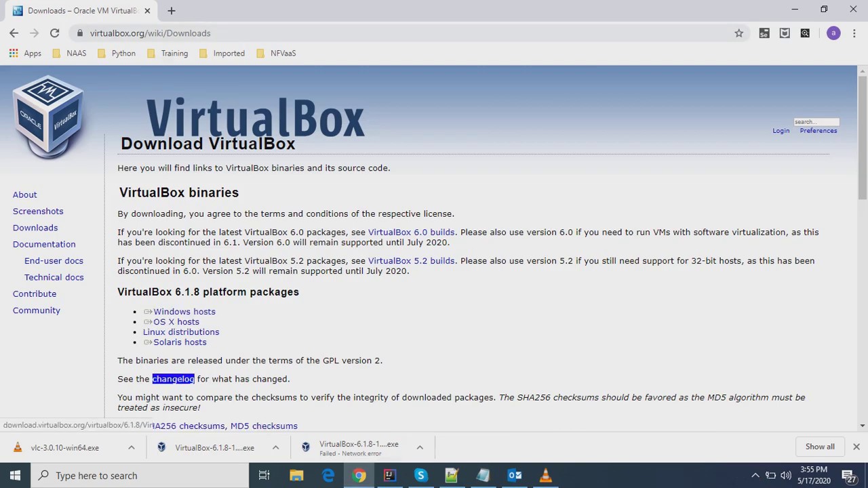This screenshot has height=488, width=868.
Task: Click the volume speaker tray icon
Action: [786, 475]
